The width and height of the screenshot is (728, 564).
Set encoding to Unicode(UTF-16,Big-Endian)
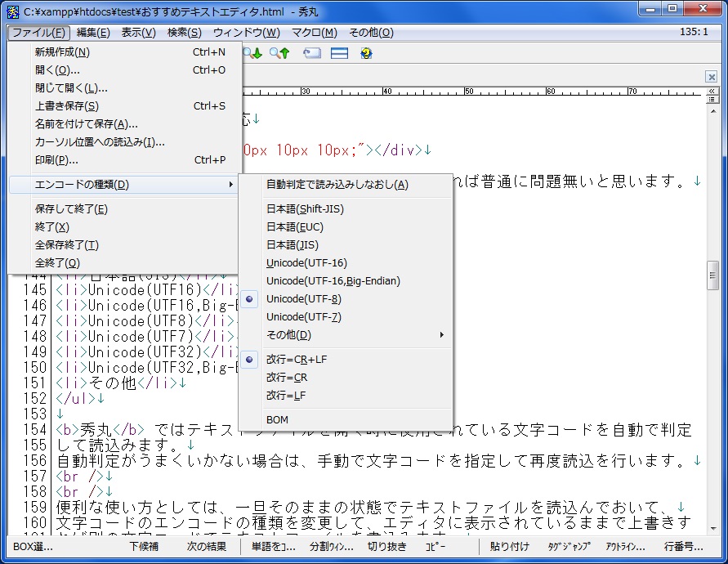(x=346, y=281)
